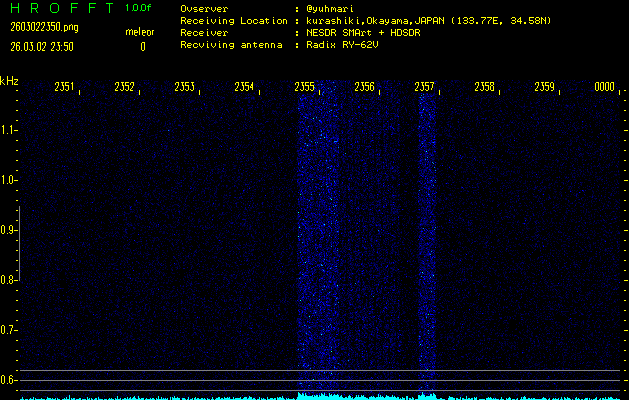Click the NESDR SMArt + HDSDR text
Screen dimensions: 629x400
pyautogui.click(x=363, y=33)
